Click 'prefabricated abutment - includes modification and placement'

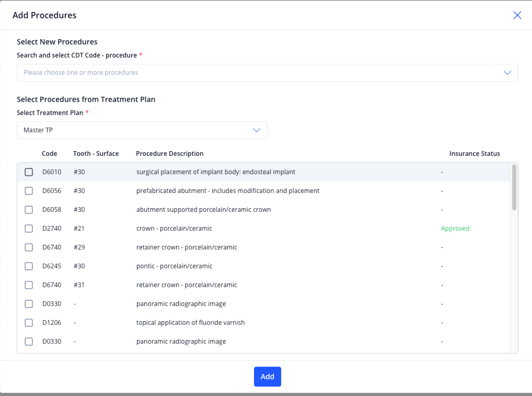pos(228,191)
